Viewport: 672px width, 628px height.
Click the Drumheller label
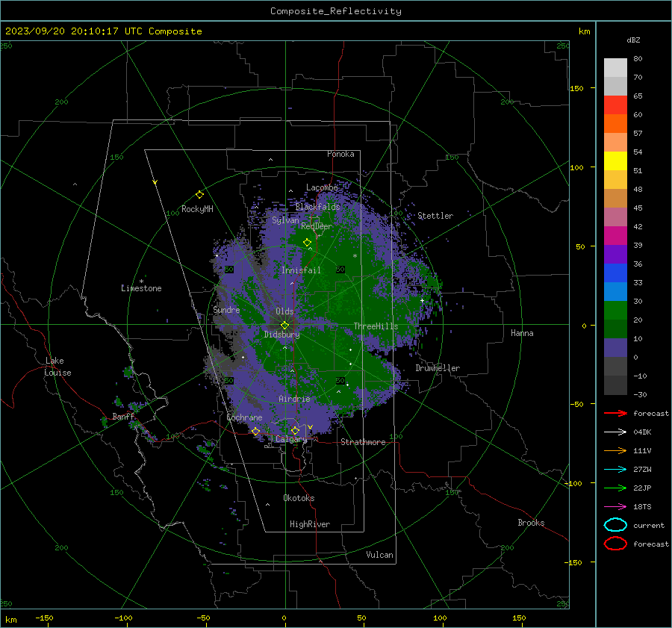(x=438, y=368)
